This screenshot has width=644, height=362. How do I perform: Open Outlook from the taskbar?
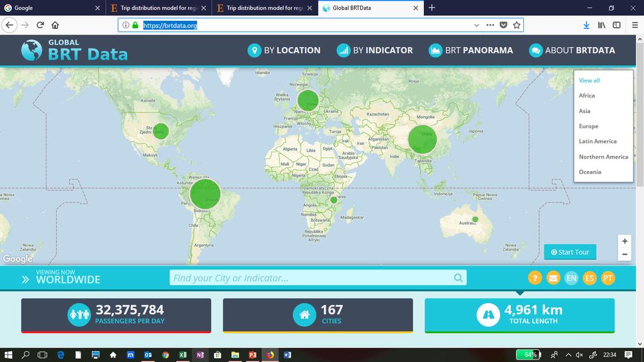(x=148, y=354)
